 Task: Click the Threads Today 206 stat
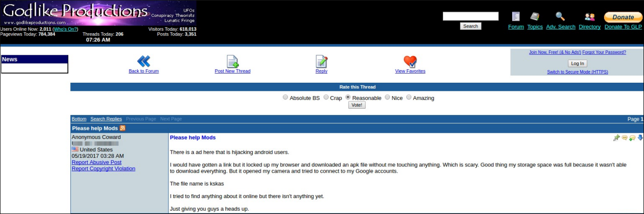click(103, 34)
